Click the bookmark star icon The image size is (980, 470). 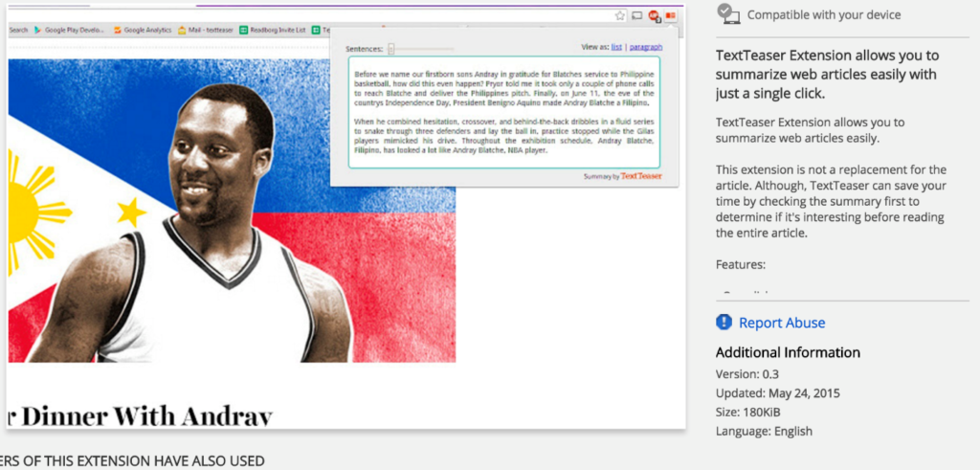tap(620, 15)
